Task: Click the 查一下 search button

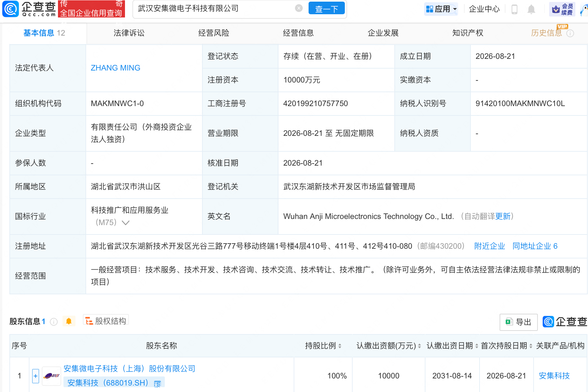Action: point(326,9)
